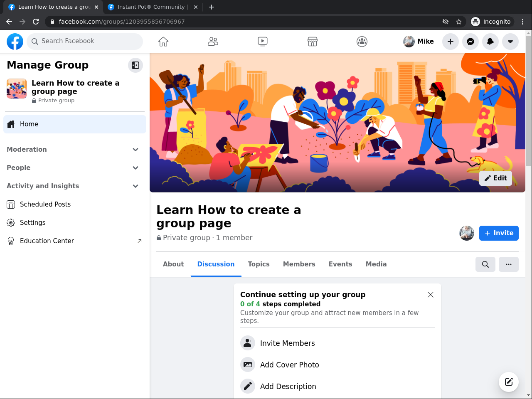Open the new message compose button

coord(509,382)
